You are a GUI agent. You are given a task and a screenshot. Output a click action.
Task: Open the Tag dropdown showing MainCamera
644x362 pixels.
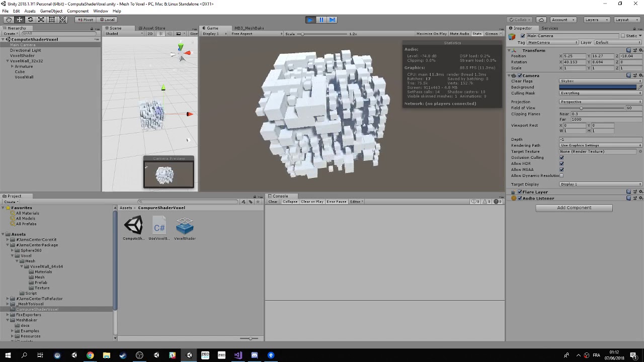[x=552, y=43]
